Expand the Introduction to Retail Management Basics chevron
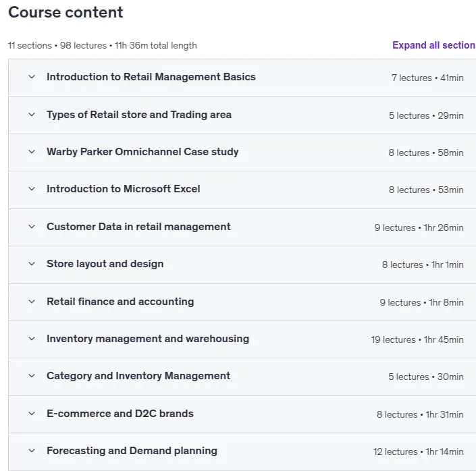The image size is (476, 471). 32,77
